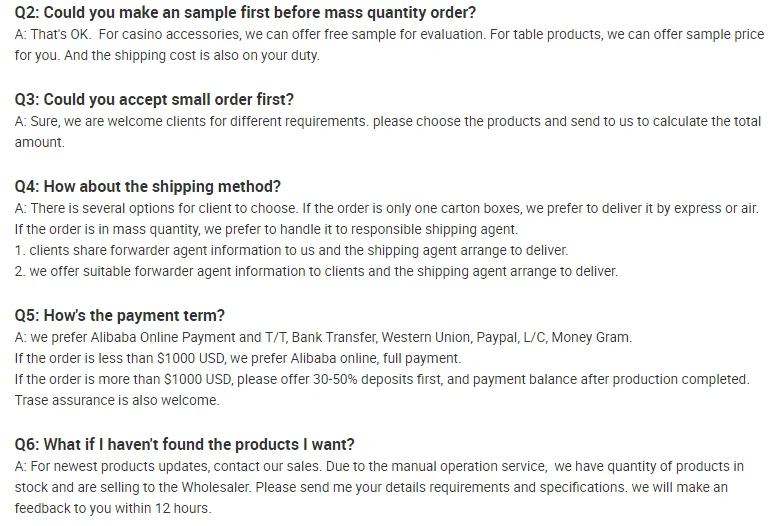Click the answer line mentioning casino accessories
Image resolution: width=783 pixels, height=526 pixels.
tap(388, 34)
